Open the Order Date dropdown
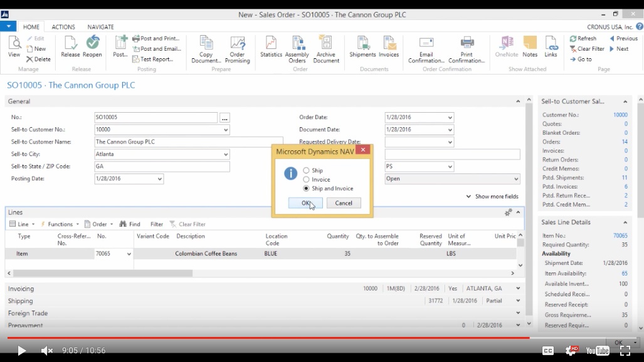Viewport: 644px width, 362px height. (450, 118)
